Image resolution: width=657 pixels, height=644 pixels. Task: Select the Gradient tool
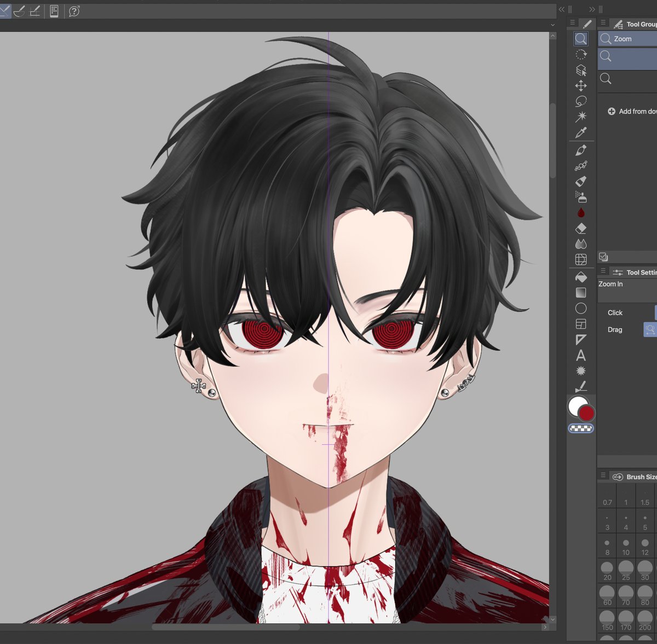tap(581, 293)
